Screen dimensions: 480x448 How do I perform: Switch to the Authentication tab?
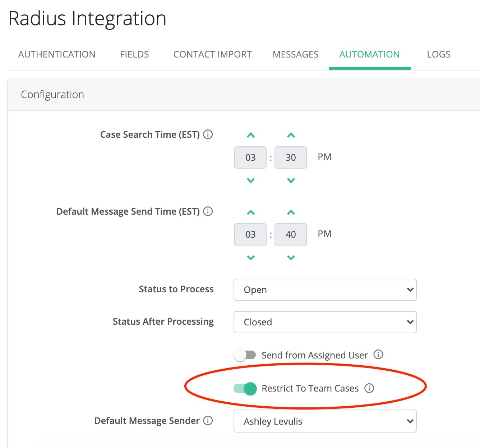click(x=57, y=55)
